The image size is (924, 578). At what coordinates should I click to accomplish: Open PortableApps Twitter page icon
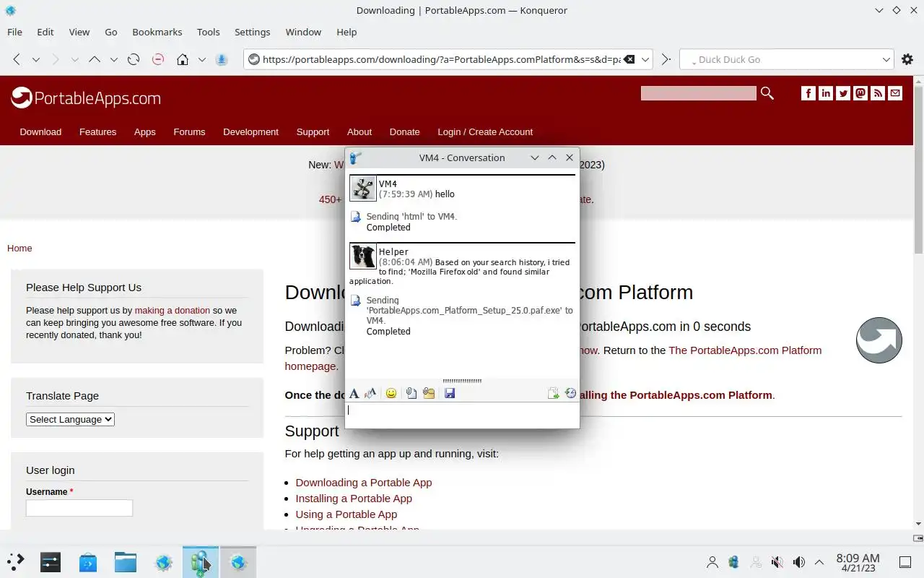point(843,93)
